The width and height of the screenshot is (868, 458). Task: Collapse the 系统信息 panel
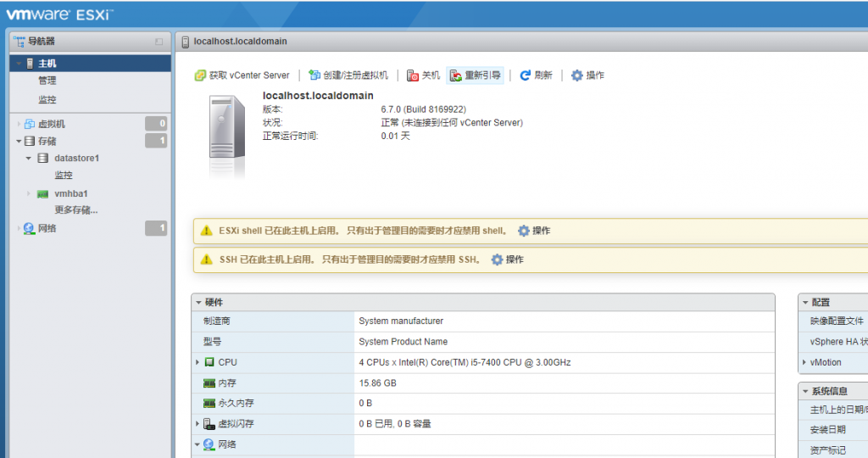805,391
